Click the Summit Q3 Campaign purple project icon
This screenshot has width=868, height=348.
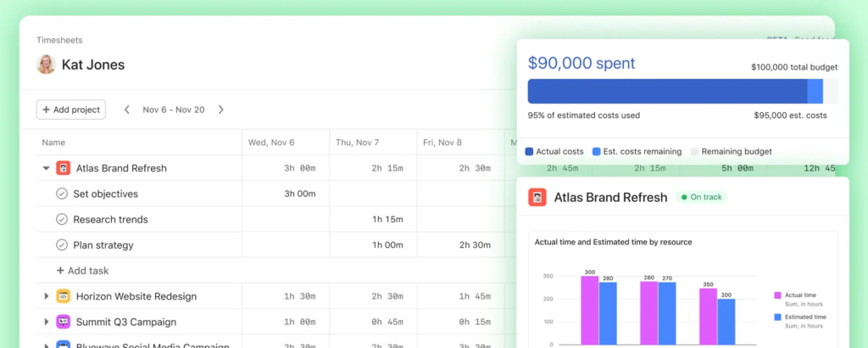[63, 322]
